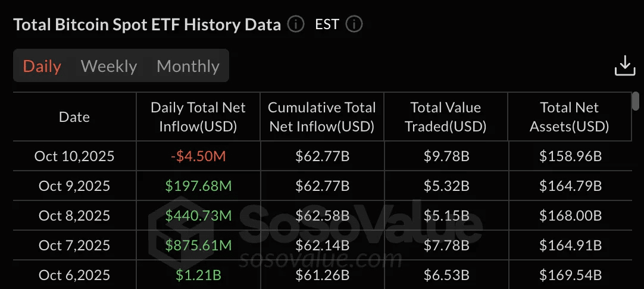
Task: Click Daily Total Net Inflow header
Action: [x=198, y=117]
